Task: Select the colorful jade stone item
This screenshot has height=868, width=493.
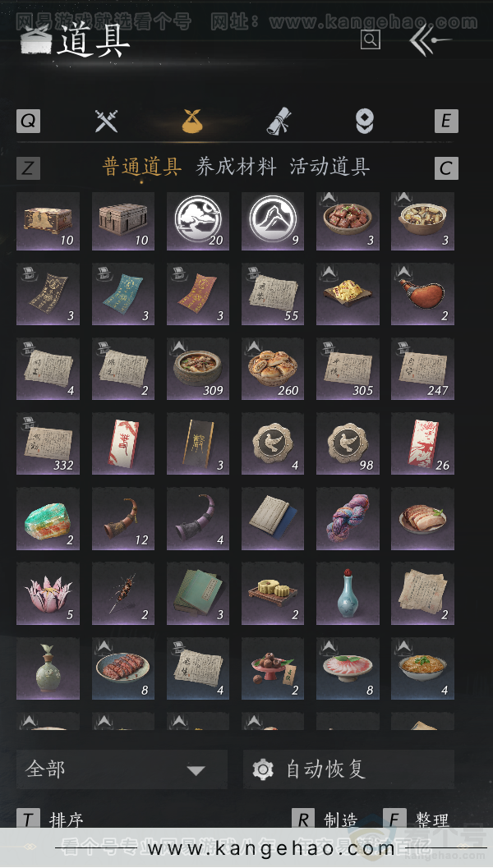Action: pos(48,519)
